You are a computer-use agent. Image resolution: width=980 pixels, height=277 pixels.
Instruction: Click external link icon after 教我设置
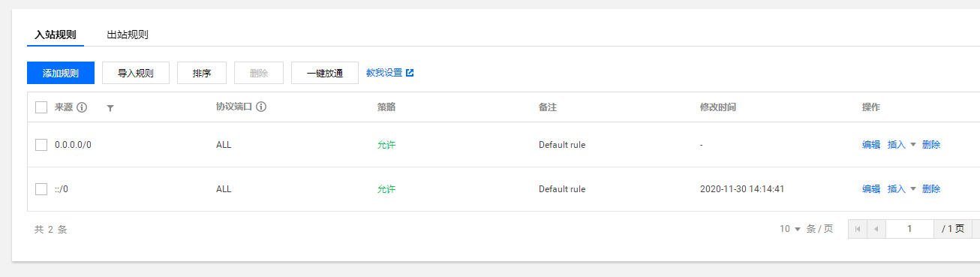tap(410, 73)
